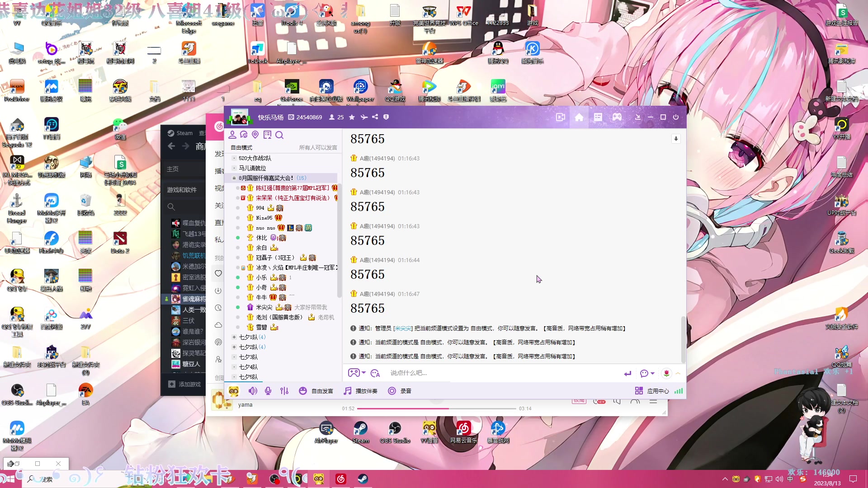
Task: Select 雀魂麻将 in Steam game list
Action: click(188, 299)
